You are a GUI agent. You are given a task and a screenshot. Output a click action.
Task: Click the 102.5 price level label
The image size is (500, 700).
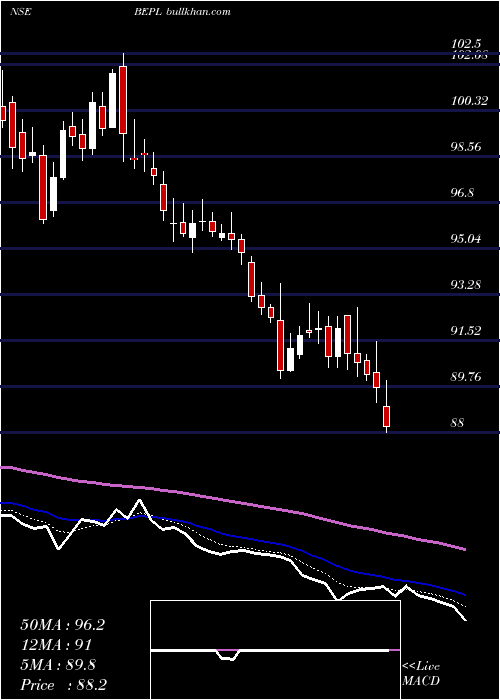coord(466,44)
